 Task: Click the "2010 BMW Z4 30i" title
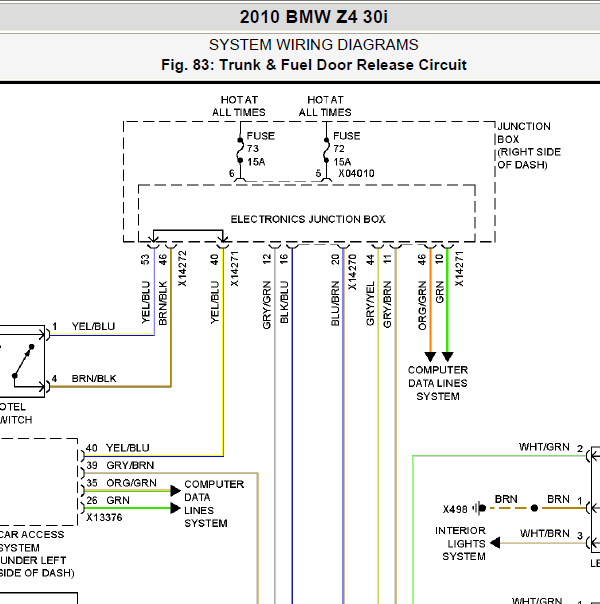point(313,17)
